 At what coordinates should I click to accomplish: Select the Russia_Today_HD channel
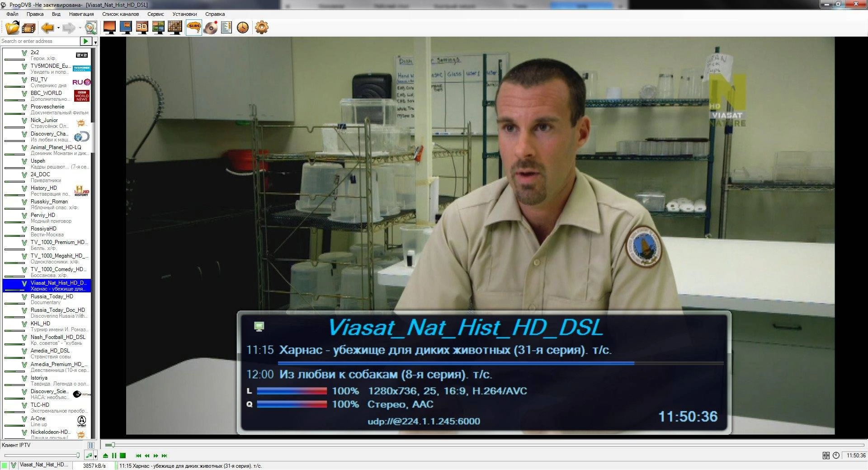(x=47, y=299)
